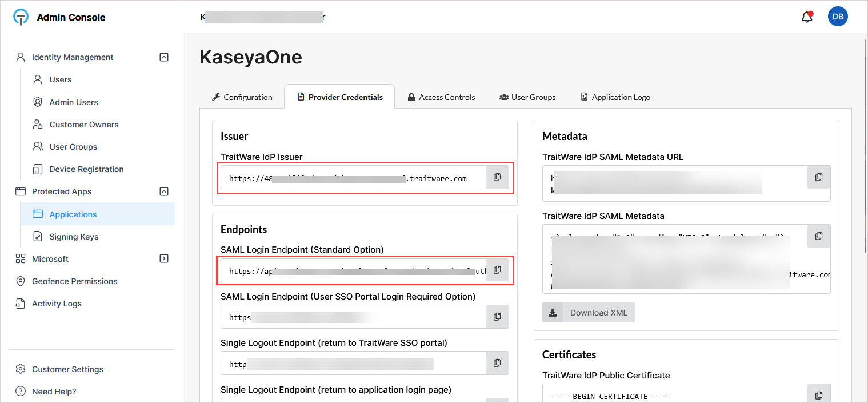Viewport: 868px width, 403px height.
Task: Go to Customer Settings
Action: [67, 369]
